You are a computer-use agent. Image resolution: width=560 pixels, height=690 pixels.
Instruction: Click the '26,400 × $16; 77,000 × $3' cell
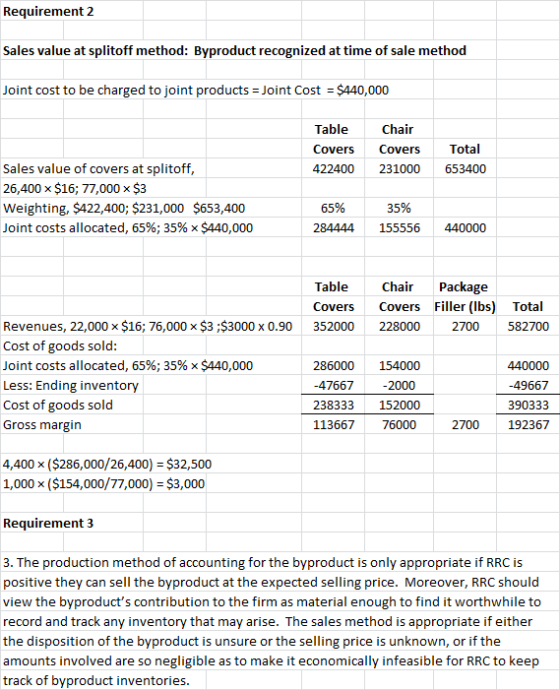(x=75, y=189)
